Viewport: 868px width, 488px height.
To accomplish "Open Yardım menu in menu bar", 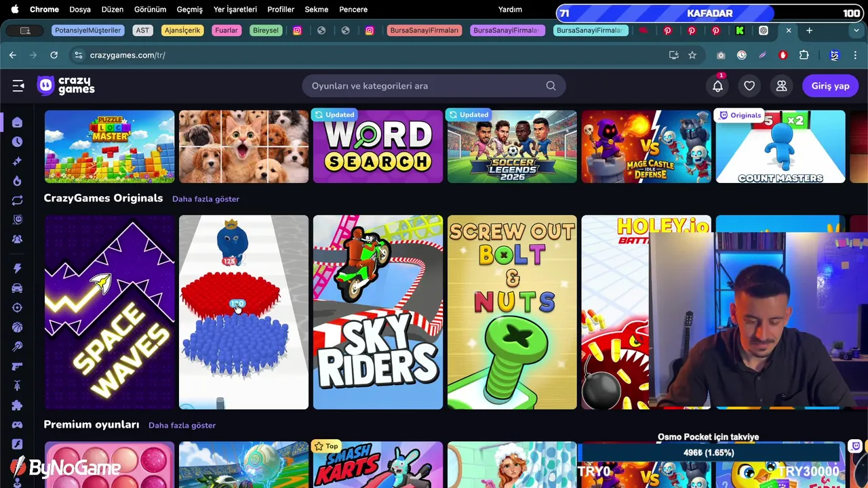I will (x=510, y=9).
